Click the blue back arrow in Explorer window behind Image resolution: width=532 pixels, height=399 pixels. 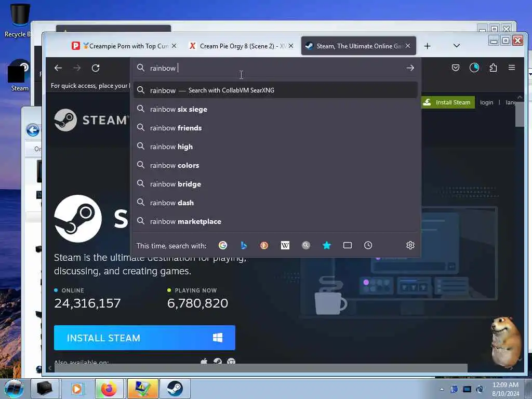[33, 130]
